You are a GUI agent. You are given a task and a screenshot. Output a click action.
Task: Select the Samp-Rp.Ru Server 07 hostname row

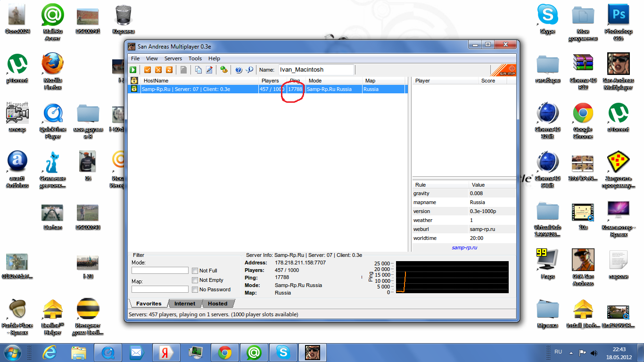[268, 89]
